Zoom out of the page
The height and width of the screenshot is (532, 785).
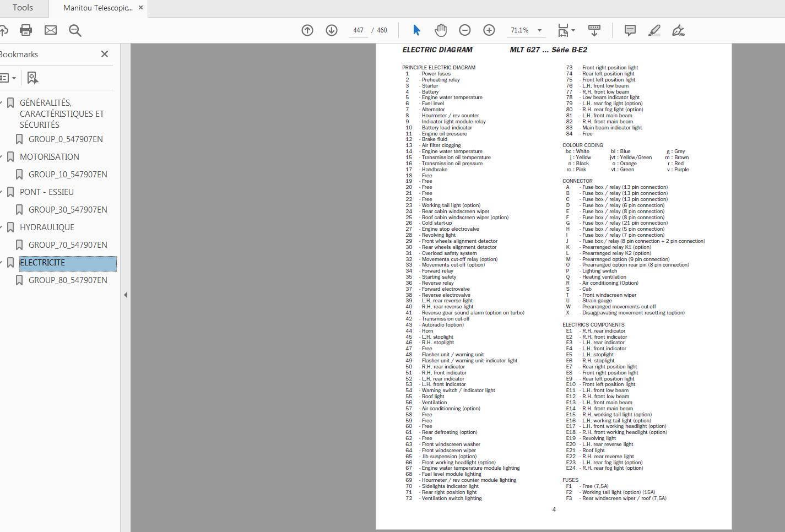464,30
